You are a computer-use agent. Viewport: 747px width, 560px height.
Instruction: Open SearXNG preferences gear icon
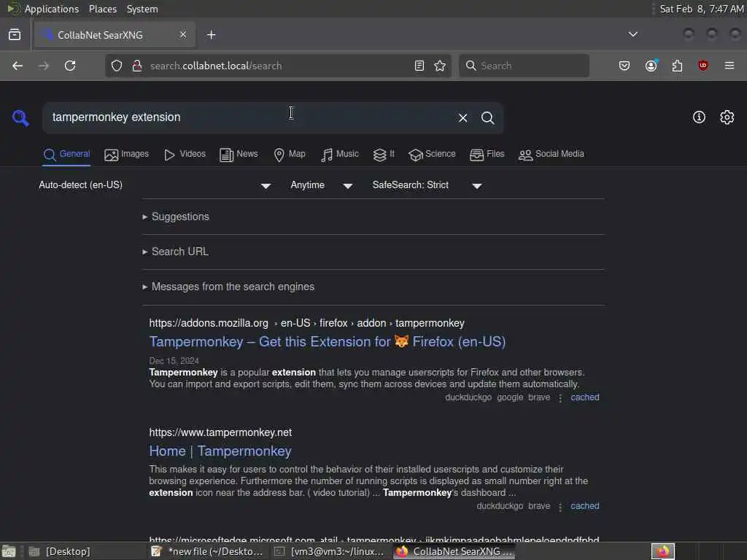727,117
